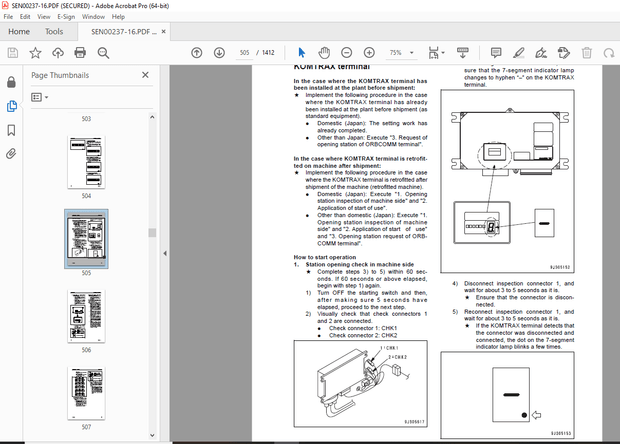Open security lock panel in sidebar
The image size is (620, 444).
11,82
